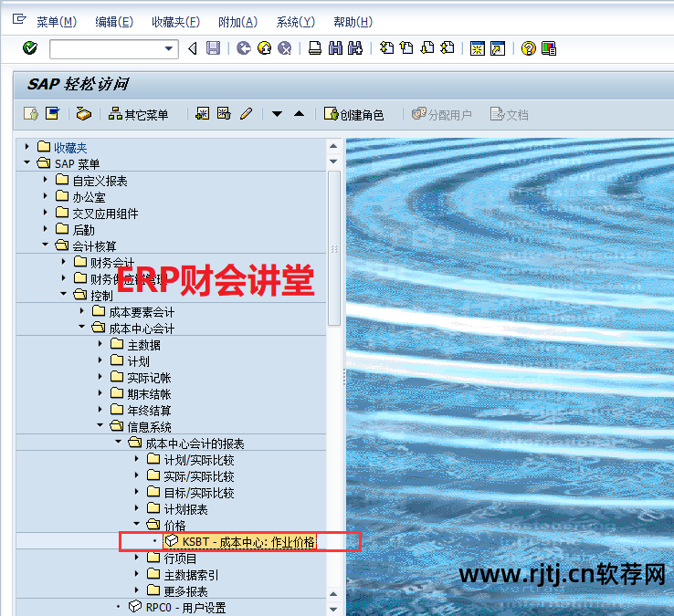Screen dimensions: 674x616
Task: Open Customize local layout icon
Action: (x=549, y=48)
